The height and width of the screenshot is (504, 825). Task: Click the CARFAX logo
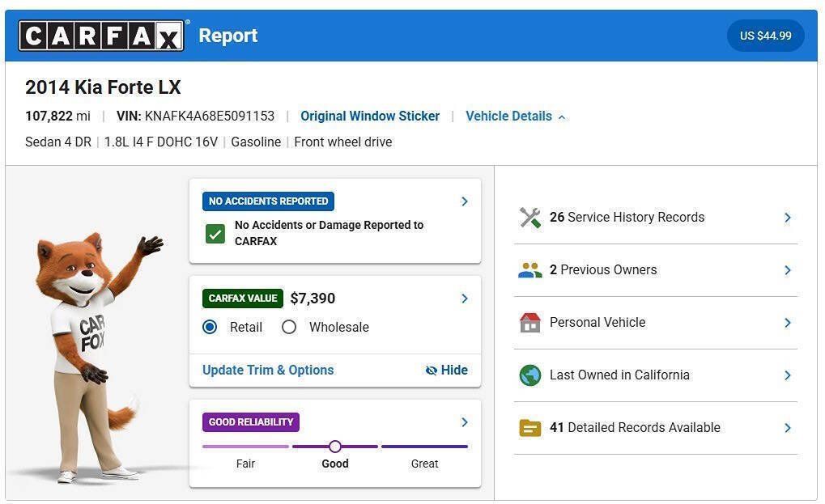tap(101, 36)
